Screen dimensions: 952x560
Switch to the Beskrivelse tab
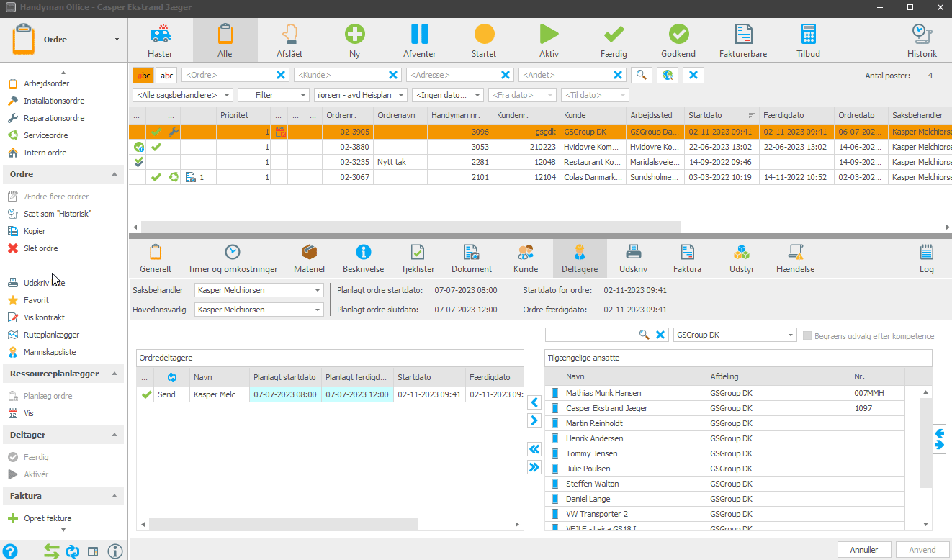pos(364,258)
